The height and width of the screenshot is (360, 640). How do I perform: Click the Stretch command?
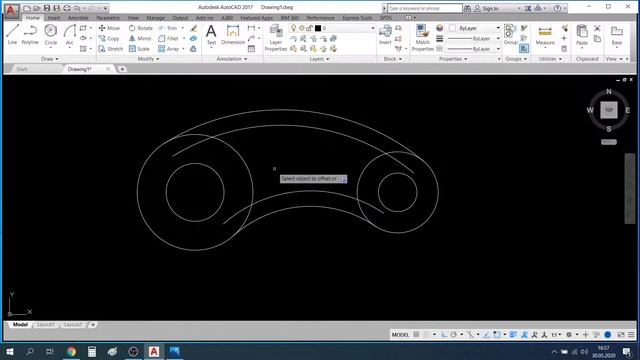[111, 49]
